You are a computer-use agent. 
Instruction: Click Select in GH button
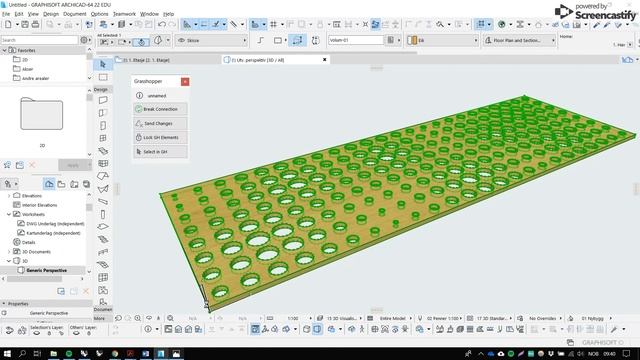[160, 152]
